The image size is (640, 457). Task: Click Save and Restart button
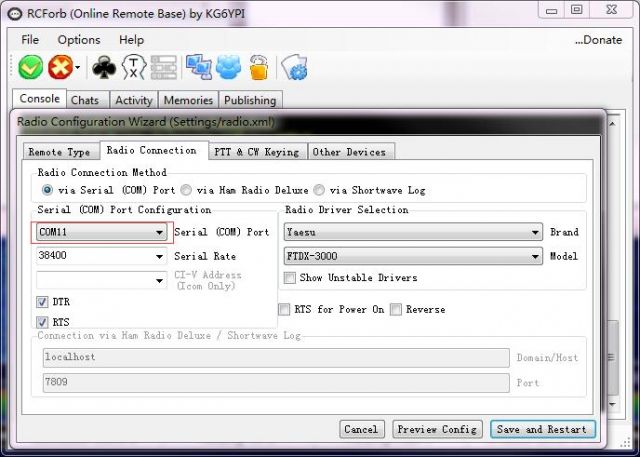tap(542, 429)
